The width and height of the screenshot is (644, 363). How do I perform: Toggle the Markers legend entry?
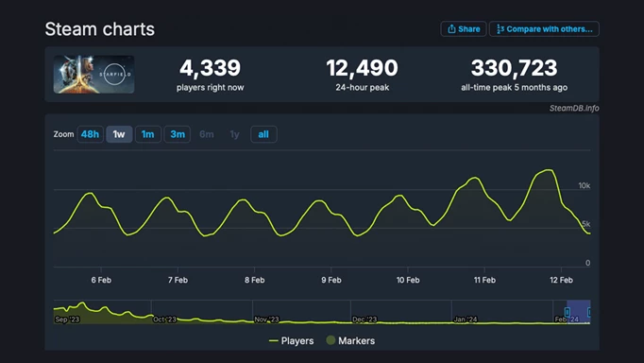(x=350, y=341)
